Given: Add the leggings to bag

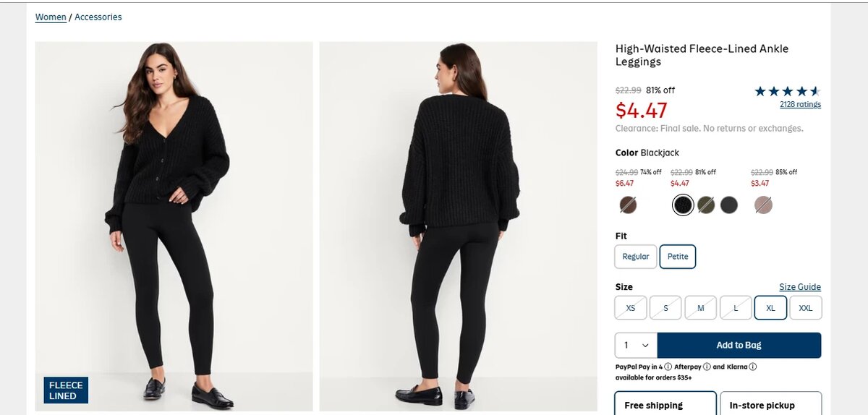Looking at the screenshot, I should 739,346.
